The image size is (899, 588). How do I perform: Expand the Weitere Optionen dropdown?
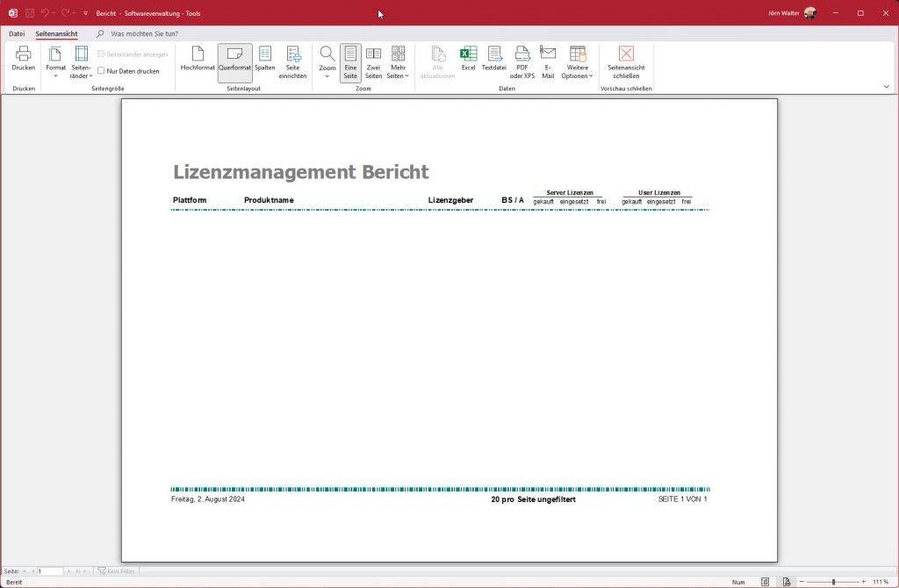tap(578, 65)
